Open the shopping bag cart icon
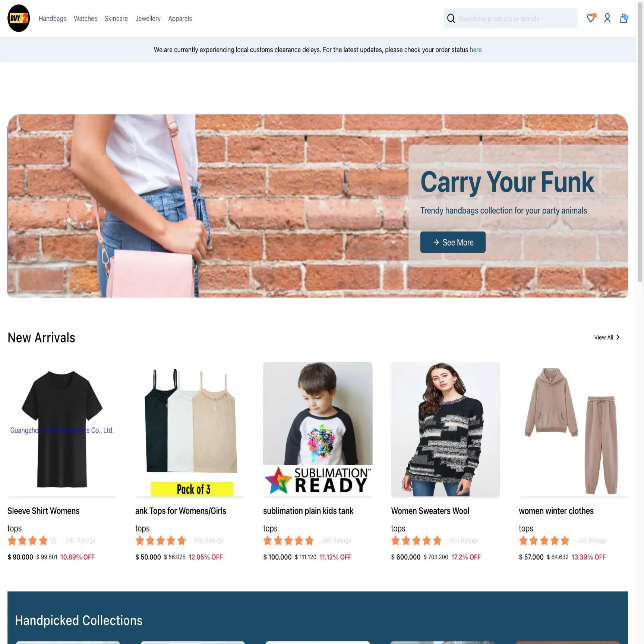 [624, 18]
